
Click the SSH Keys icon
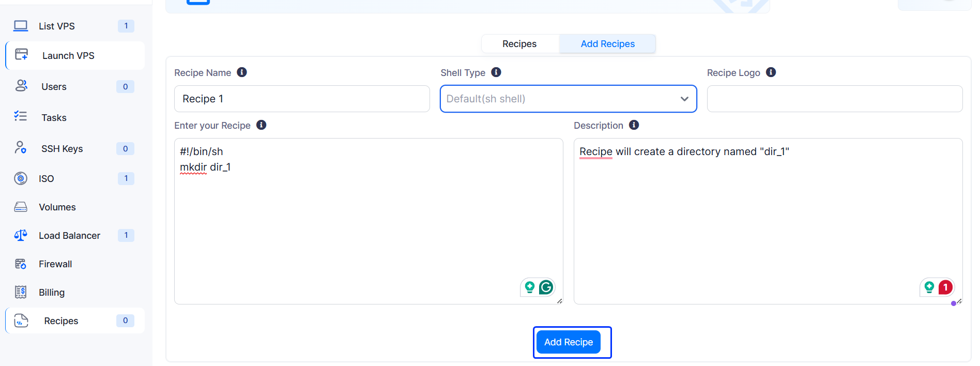click(21, 148)
